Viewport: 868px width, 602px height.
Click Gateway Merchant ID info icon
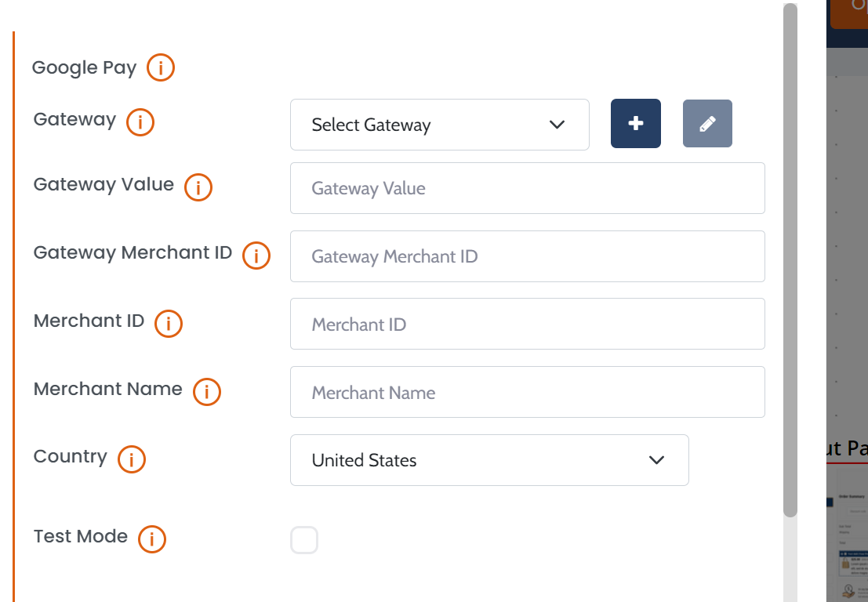(x=256, y=256)
